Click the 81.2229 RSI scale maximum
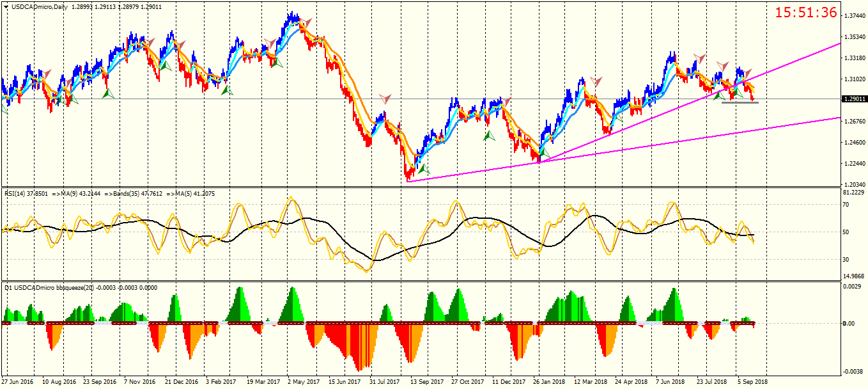The height and width of the screenshot is (389, 868). [855, 192]
